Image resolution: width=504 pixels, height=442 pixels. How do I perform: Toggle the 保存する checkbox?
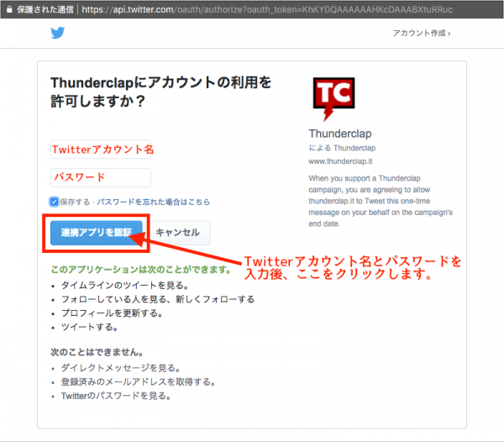[x=54, y=202]
